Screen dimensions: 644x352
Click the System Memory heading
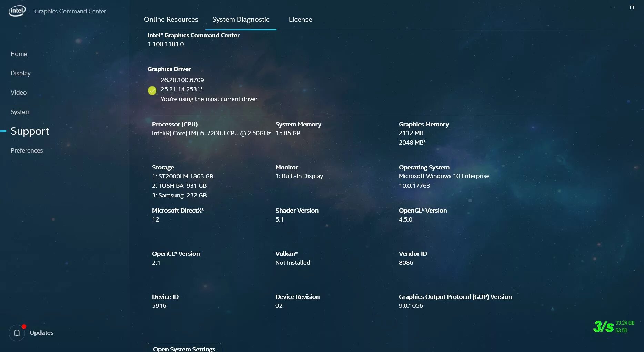click(x=298, y=124)
